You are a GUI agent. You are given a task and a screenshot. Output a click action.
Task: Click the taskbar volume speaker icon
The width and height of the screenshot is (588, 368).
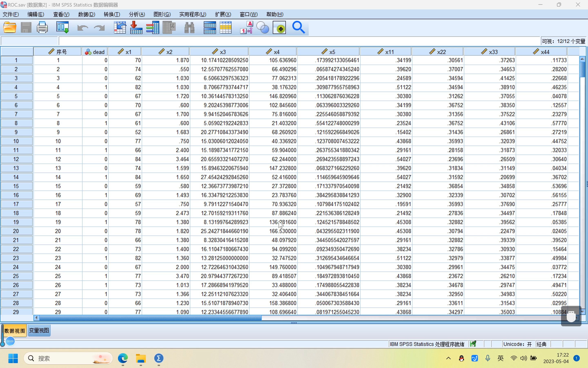[523, 358]
